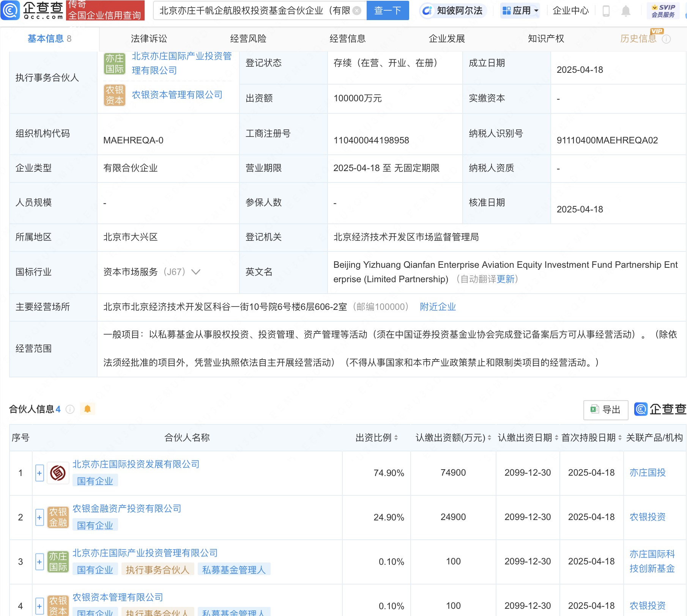Viewport: 687px width, 616px height.
Task: Select taxpayer ID 91110400MAEHREQA02
Action: pyautogui.click(x=607, y=140)
